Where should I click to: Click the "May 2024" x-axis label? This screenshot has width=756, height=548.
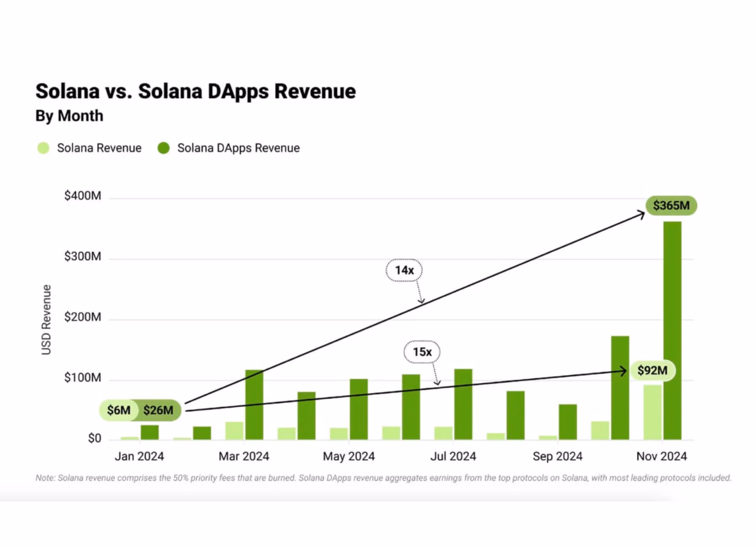(349, 457)
